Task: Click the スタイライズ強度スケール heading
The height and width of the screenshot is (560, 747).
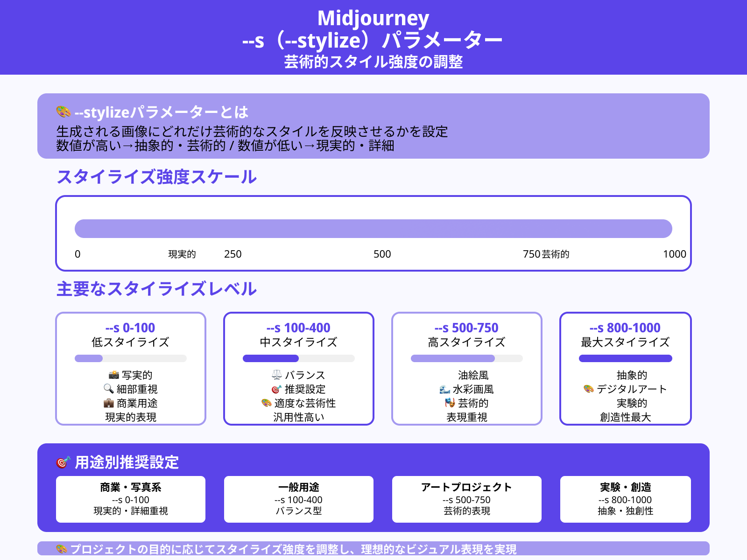Action: pos(156,177)
